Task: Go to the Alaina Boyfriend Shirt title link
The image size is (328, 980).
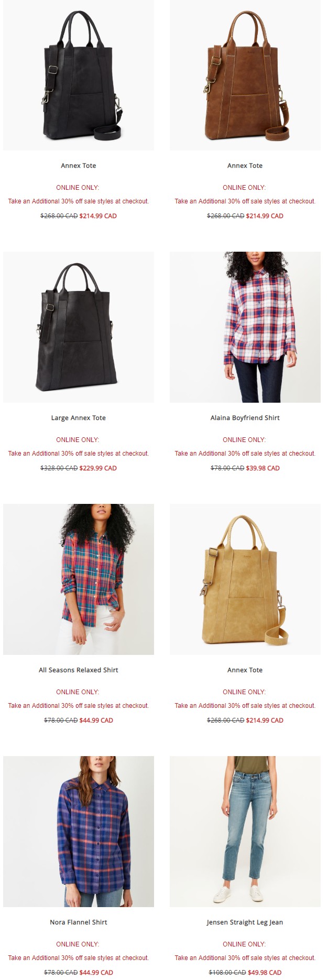Action: click(x=245, y=418)
